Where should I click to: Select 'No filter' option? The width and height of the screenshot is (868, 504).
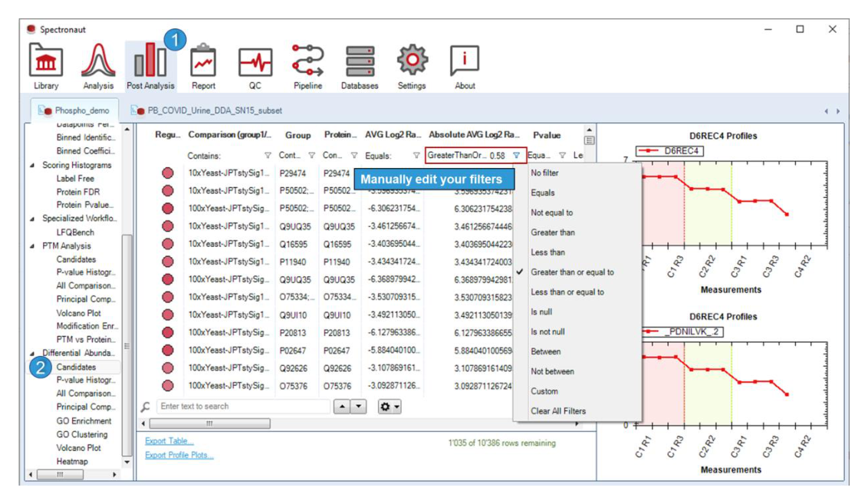(544, 173)
